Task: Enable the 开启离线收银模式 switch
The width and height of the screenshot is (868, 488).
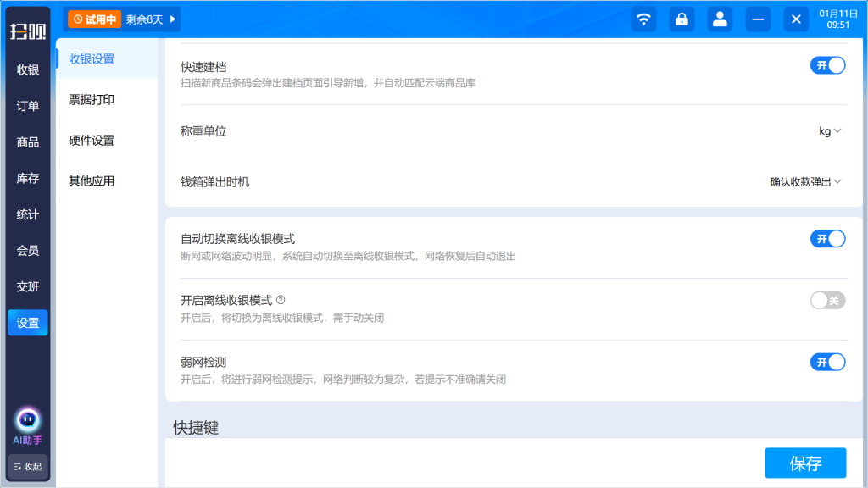Action: (x=827, y=301)
